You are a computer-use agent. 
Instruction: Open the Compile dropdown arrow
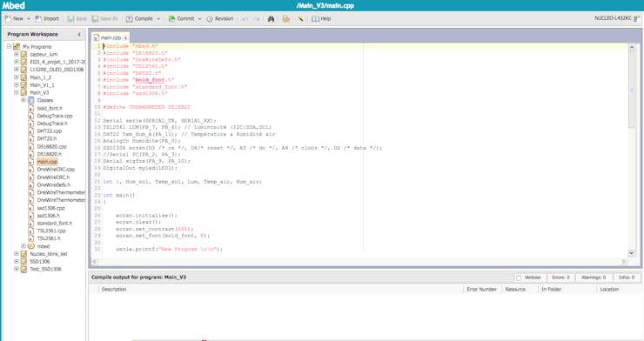[x=158, y=19]
